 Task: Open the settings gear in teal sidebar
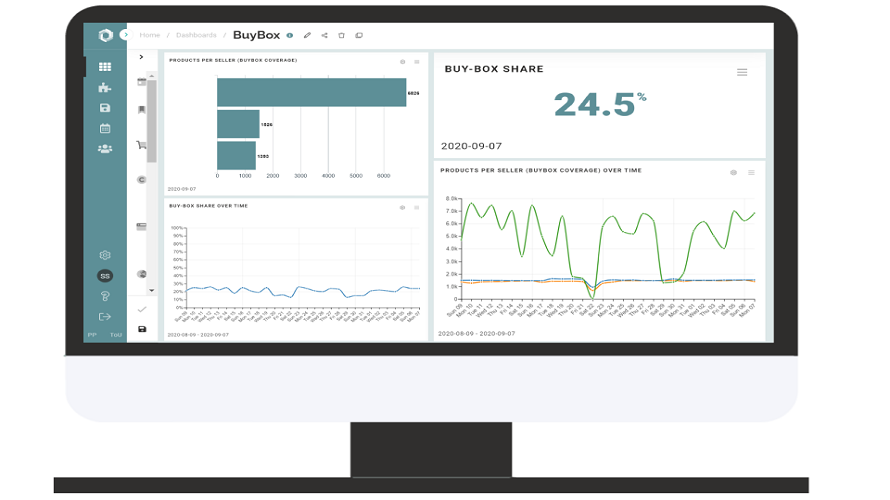pyautogui.click(x=105, y=255)
